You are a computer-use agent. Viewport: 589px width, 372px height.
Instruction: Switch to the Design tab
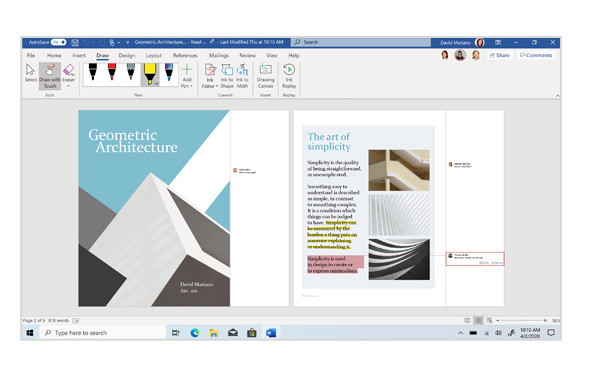(x=127, y=55)
